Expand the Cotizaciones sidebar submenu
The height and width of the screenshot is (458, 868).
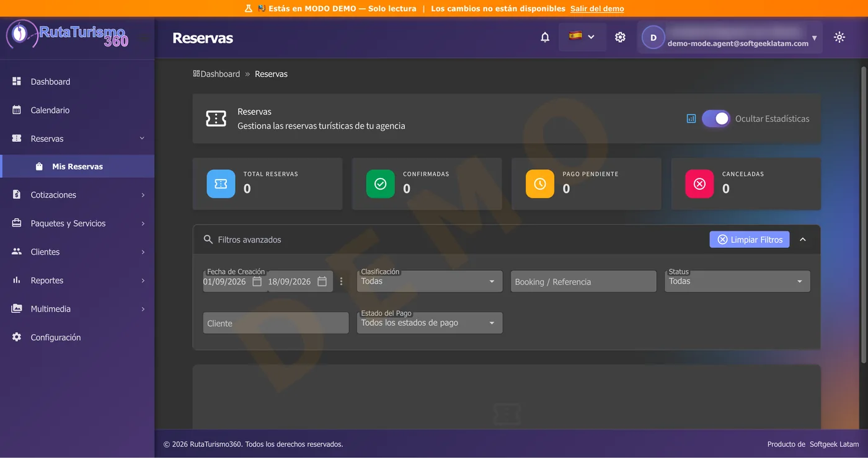(x=77, y=195)
